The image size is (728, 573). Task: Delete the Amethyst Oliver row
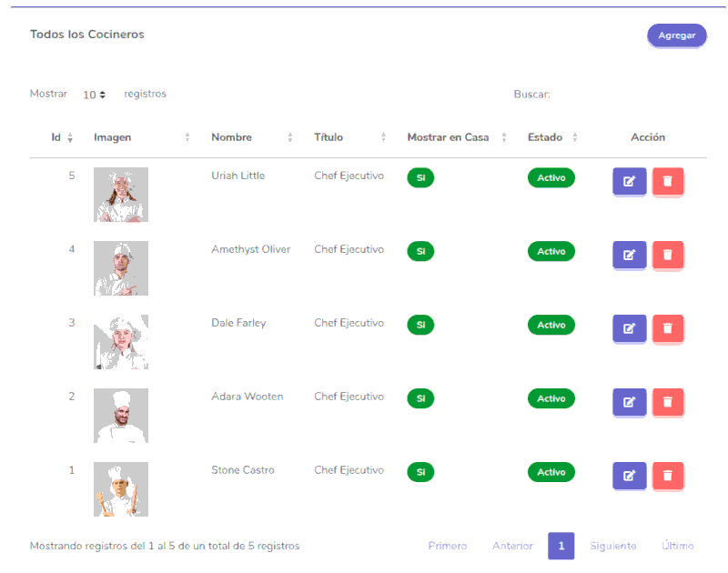coord(668,255)
